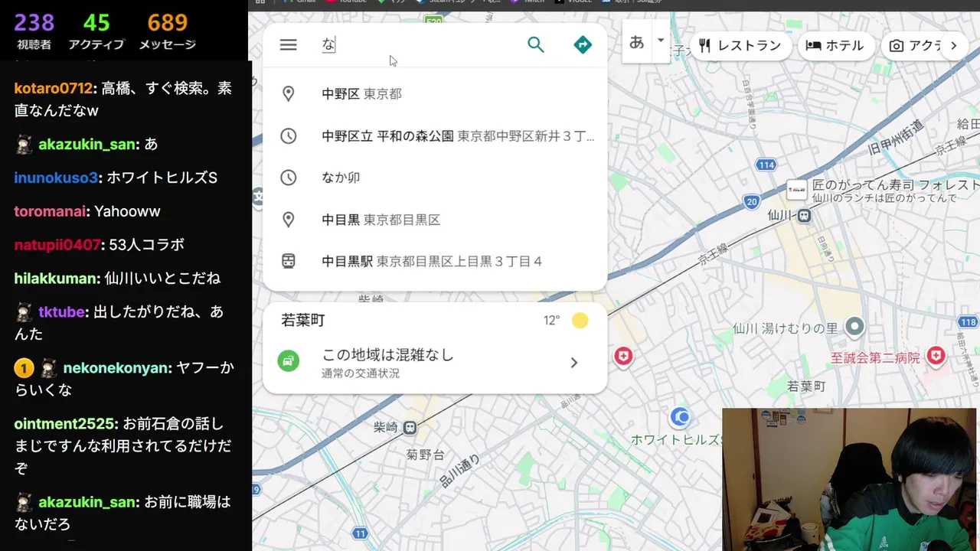Select the camera アクティビティ chip
980x551 pixels.
coord(914,46)
